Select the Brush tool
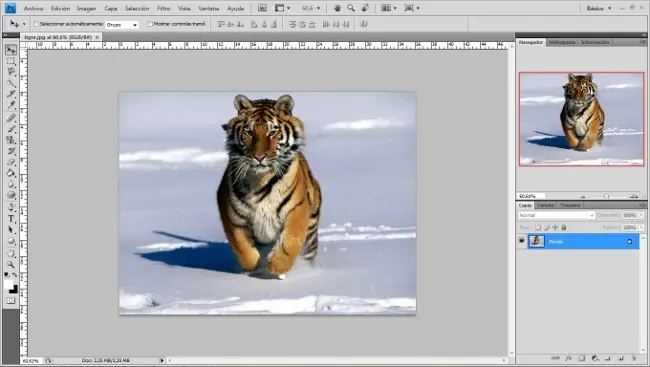650x367 pixels. click(x=11, y=129)
